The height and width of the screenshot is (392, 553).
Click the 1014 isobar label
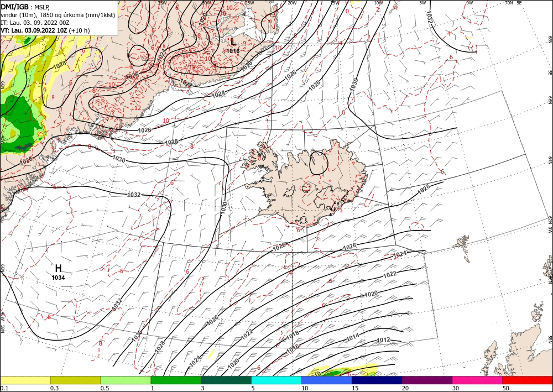(353, 337)
